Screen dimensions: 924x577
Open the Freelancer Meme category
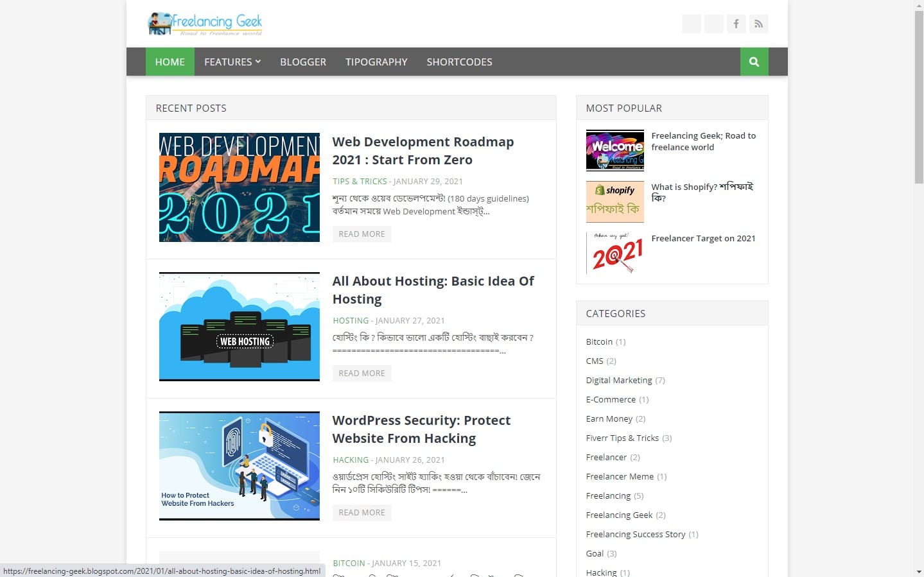click(x=620, y=477)
